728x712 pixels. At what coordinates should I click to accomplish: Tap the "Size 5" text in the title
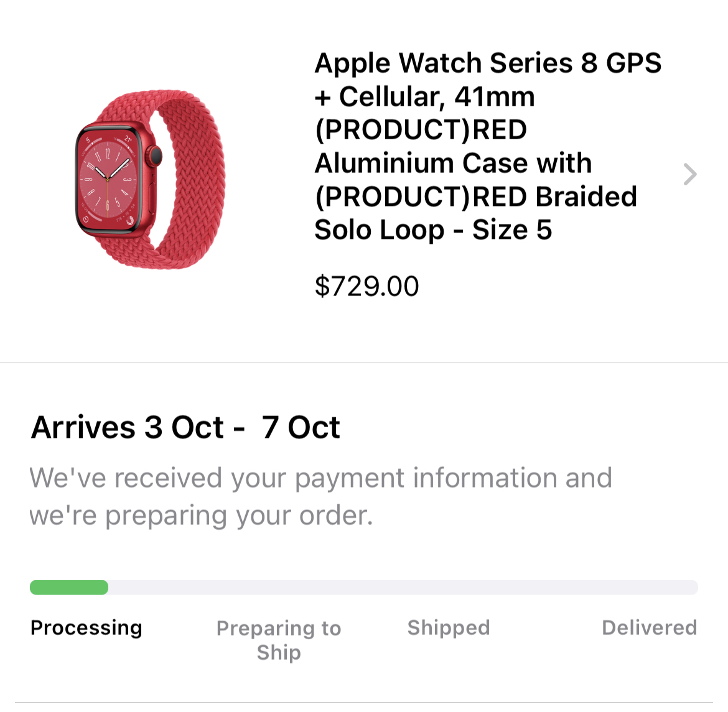point(512,230)
